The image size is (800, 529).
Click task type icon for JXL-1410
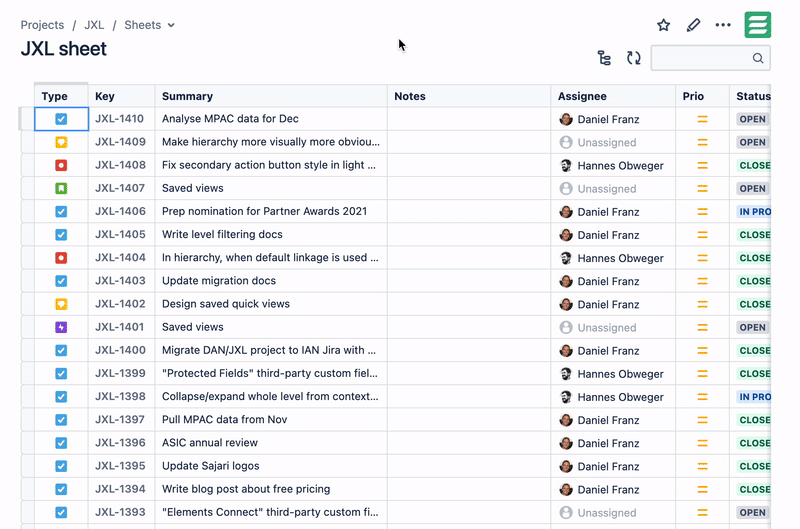61,119
